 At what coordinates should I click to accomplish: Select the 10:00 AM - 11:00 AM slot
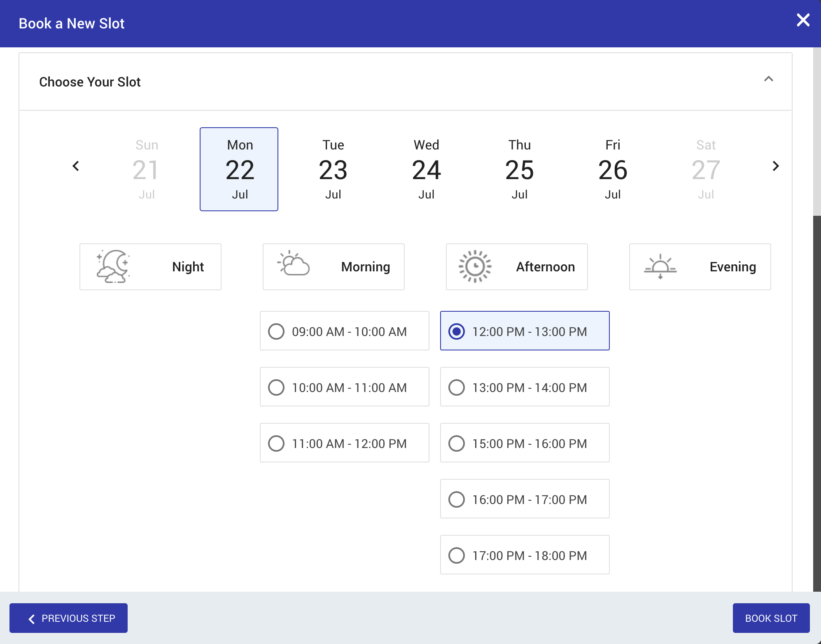click(x=345, y=387)
